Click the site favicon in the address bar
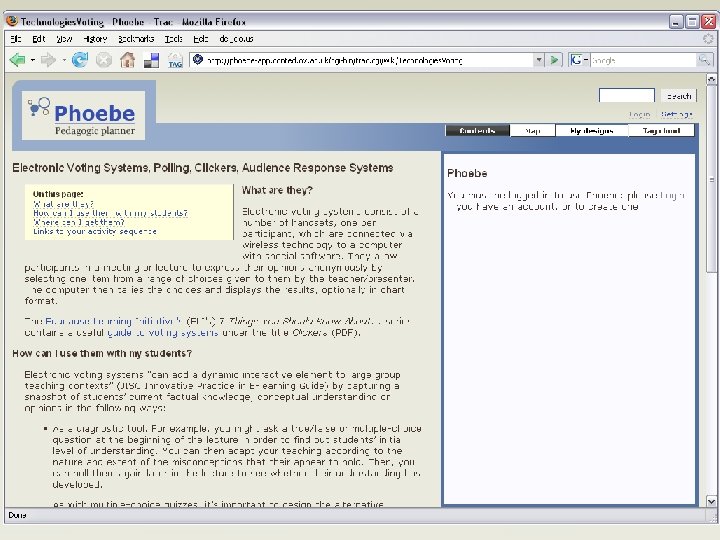The image size is (720, 540). click(198, 60)
